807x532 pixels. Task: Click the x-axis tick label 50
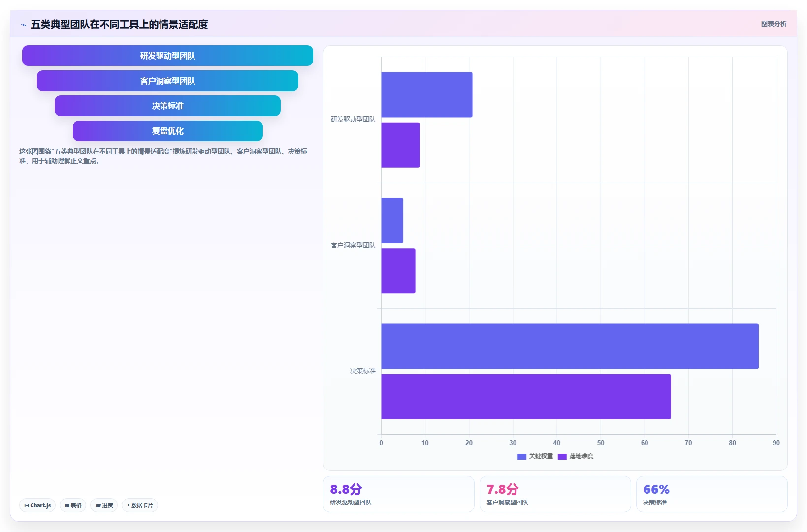(601, 443)
